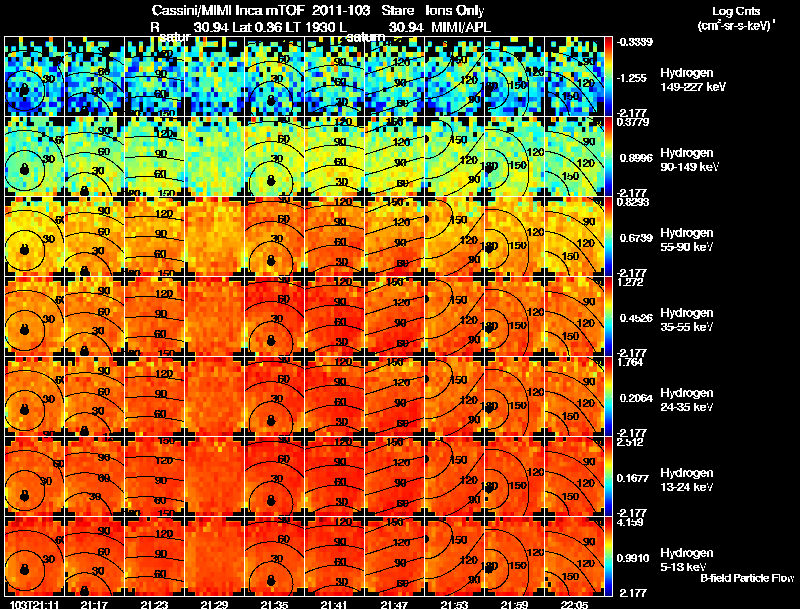Select the -0.3359 scale maximum value
800x609 pixels.
[634, 42]
